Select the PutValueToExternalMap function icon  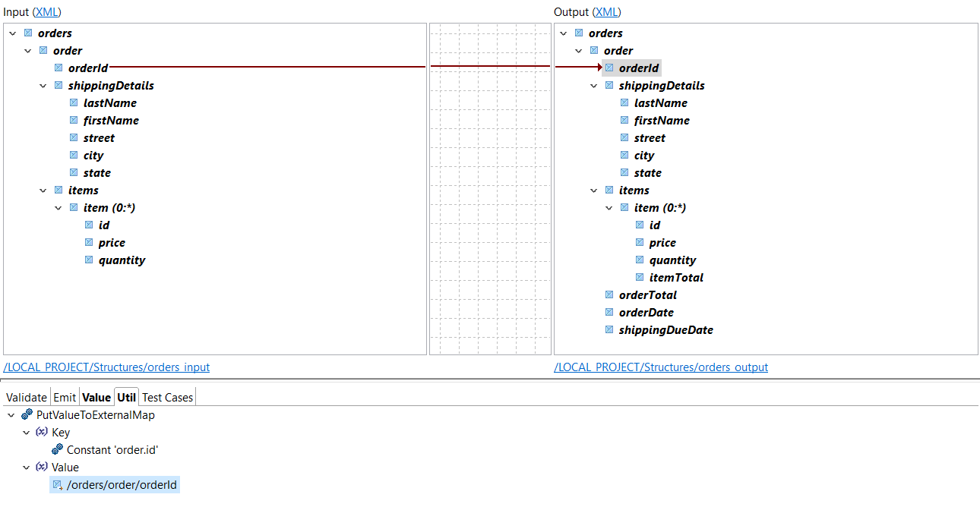pos(27,414)
